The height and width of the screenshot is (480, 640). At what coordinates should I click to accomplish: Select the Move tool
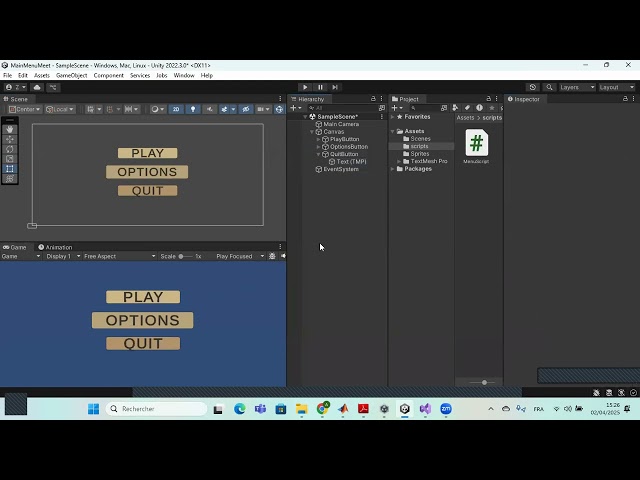click(10, 139)
